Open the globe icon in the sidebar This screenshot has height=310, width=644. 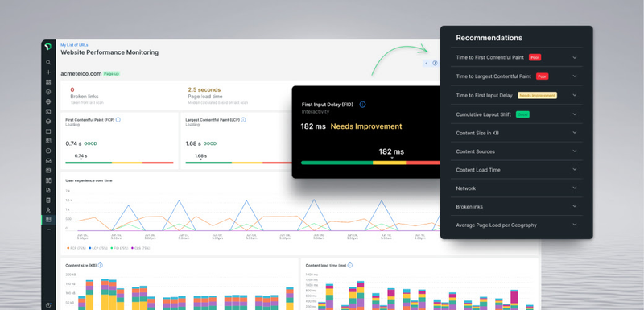click(48, 101)
